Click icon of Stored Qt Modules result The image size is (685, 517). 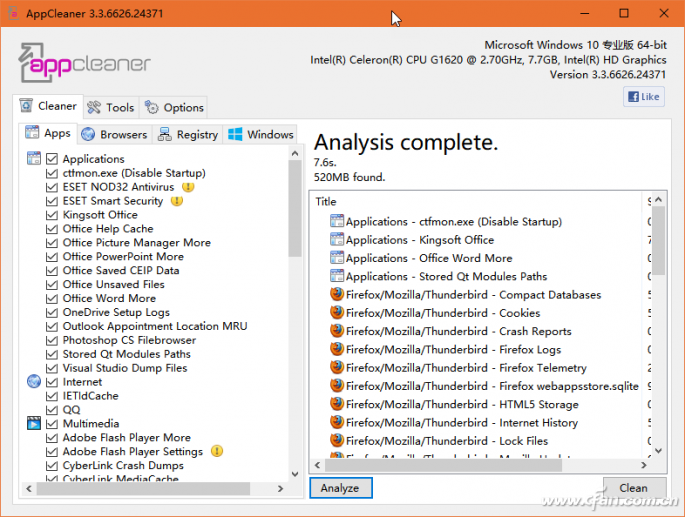point(337,276)
